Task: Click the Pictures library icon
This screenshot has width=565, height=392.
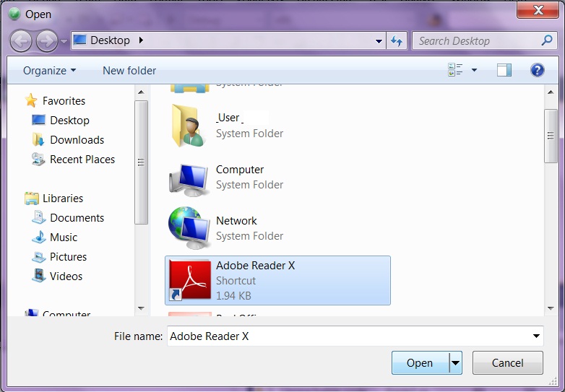Action: (x=38, y=257)
